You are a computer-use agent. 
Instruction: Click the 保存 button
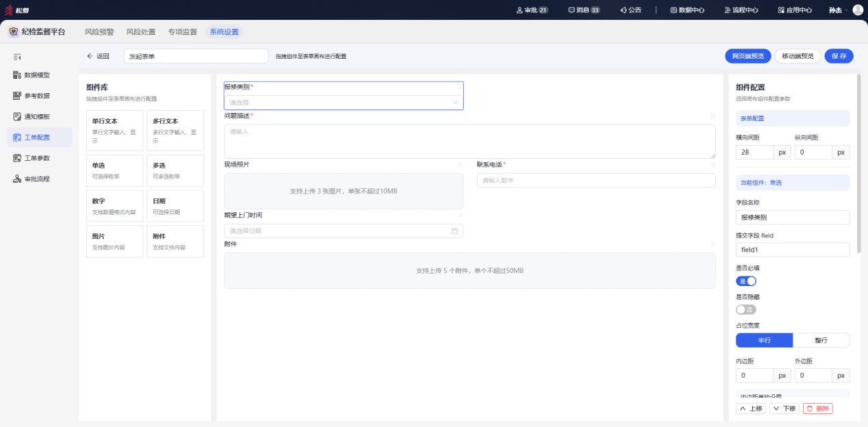click(839, 56)
